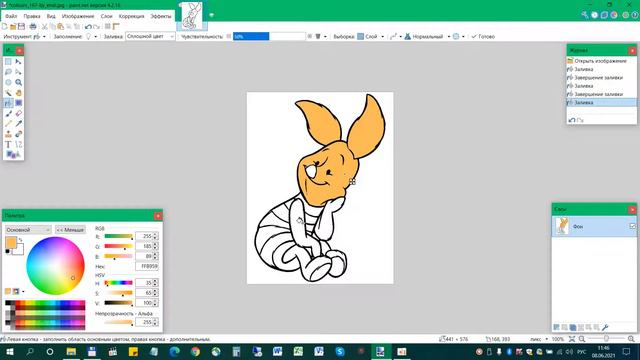Select the Magic Wand tool
The width and height of the screenshot is (640, 360).
pyautogui.click(x=8, y=93)
